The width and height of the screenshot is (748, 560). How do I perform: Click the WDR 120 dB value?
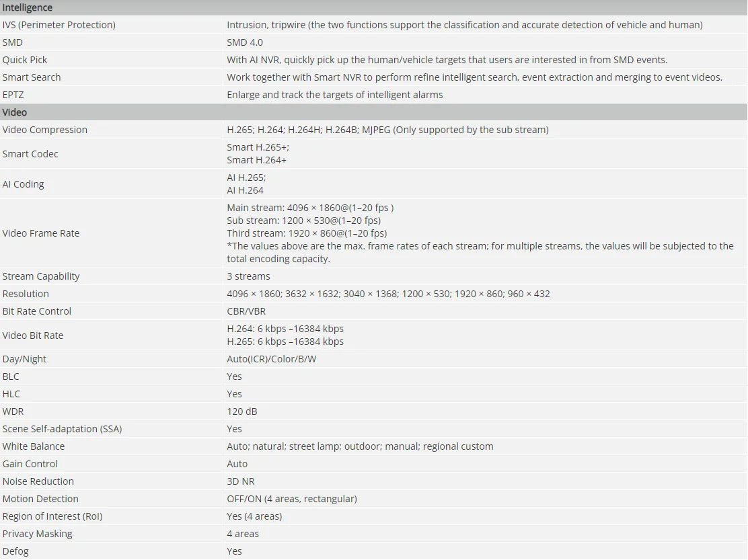(x=242, y=411)
